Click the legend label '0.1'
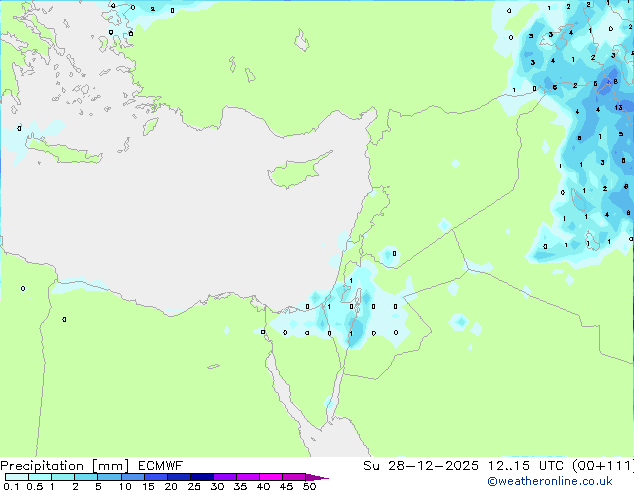The image size is (634, 490). [x=11, y=486]
